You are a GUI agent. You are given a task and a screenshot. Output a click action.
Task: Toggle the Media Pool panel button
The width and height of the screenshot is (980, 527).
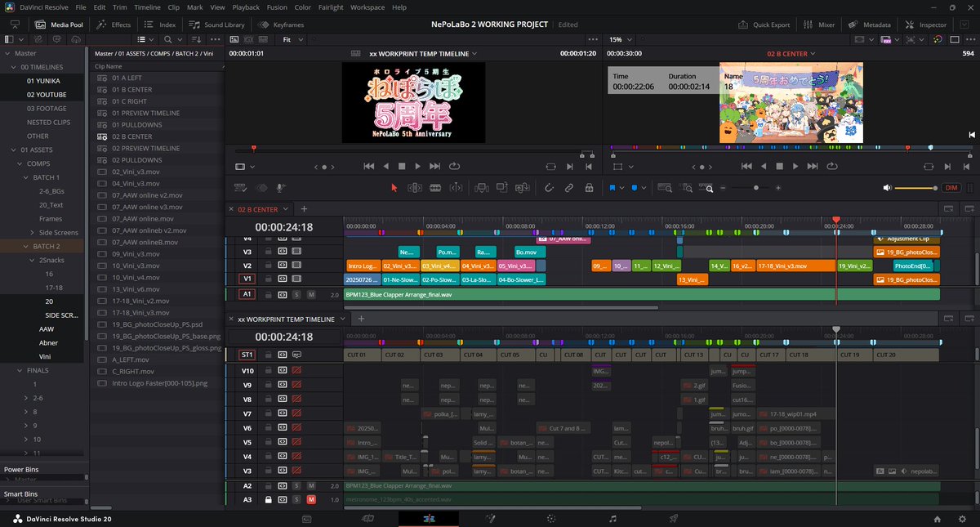58,25
